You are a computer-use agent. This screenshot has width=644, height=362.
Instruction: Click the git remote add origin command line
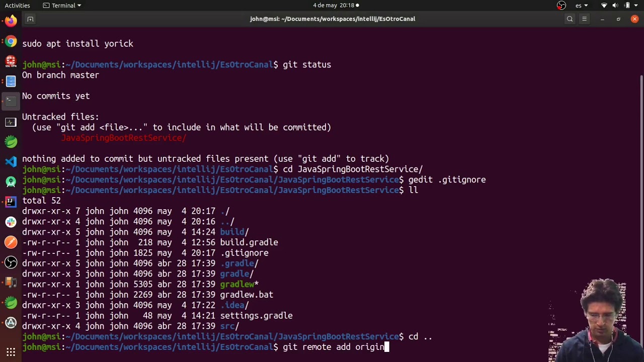334,347
